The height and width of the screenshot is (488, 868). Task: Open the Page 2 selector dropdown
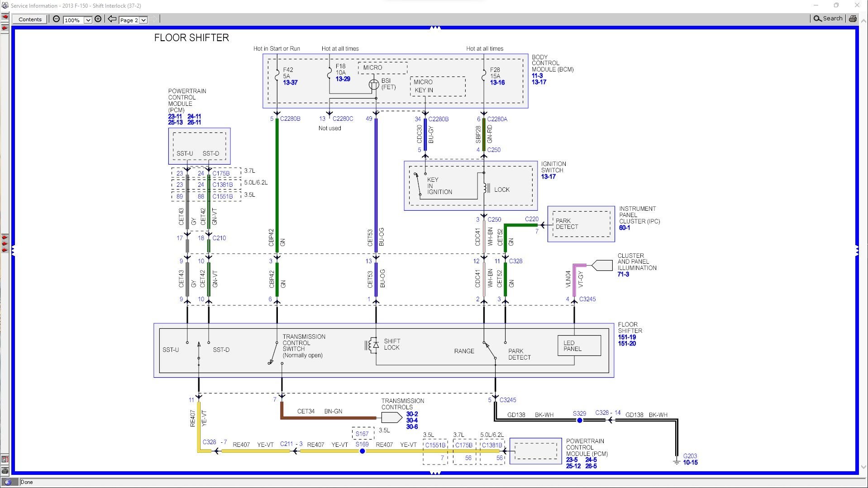coord(143,20)
